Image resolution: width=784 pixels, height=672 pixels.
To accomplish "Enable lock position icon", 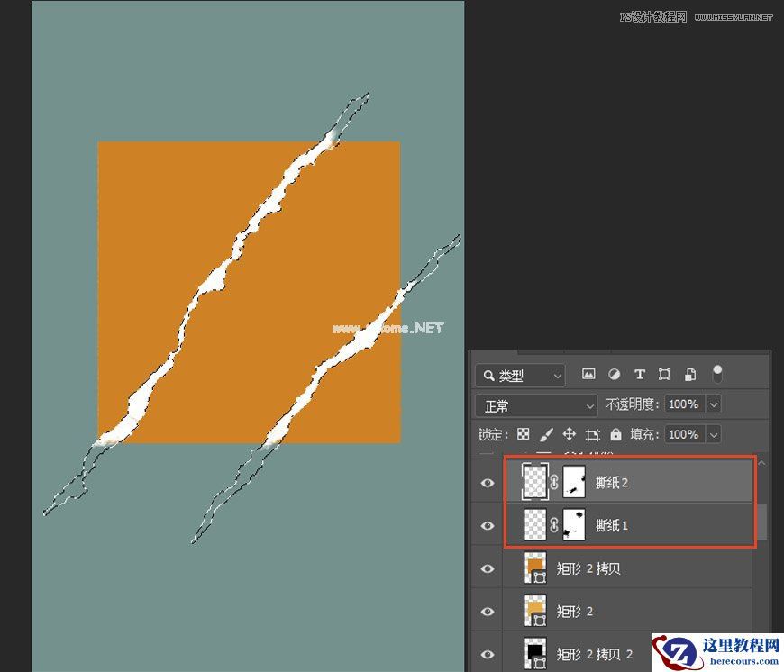I will click(x=569, y=434).
